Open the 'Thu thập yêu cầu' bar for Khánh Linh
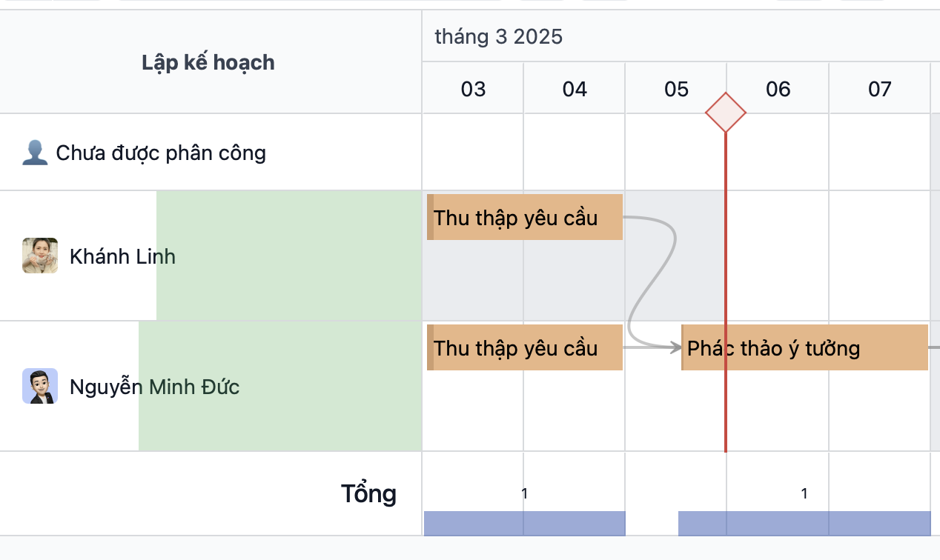940x560 pixels. [524, 217]
